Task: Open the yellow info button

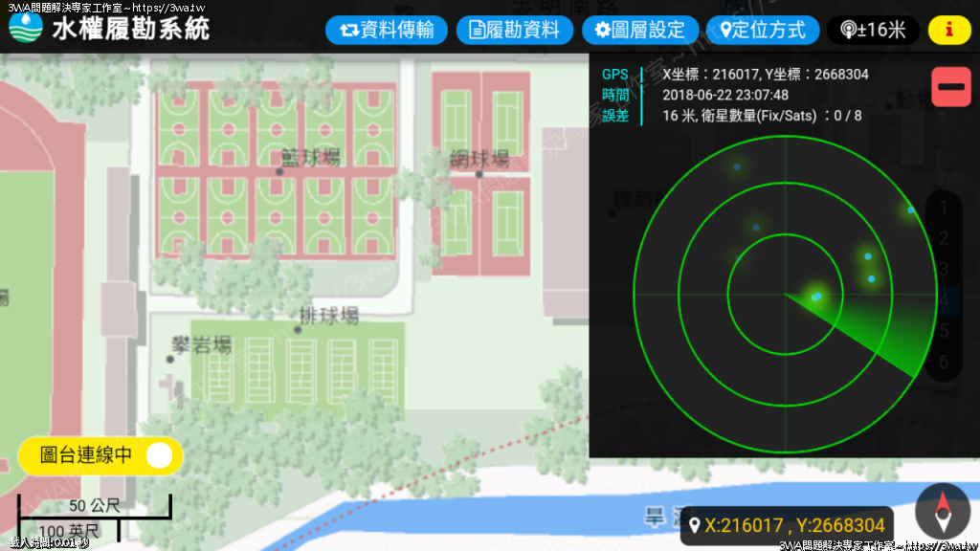Action: pyautogui.click(x=948, y=31)
